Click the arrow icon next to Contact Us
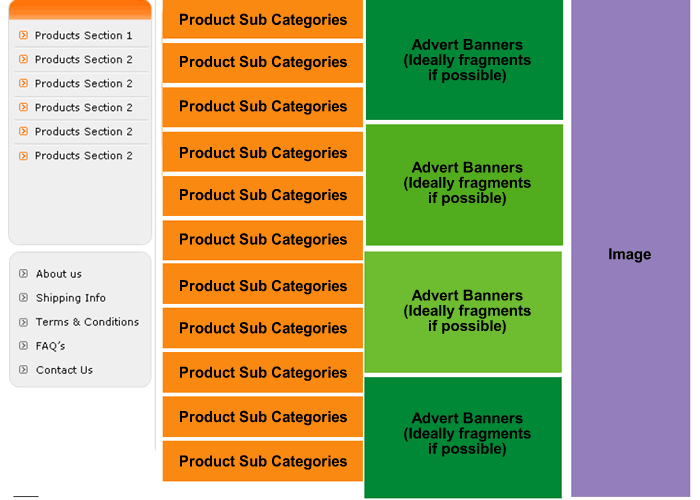 coord(24,370)
